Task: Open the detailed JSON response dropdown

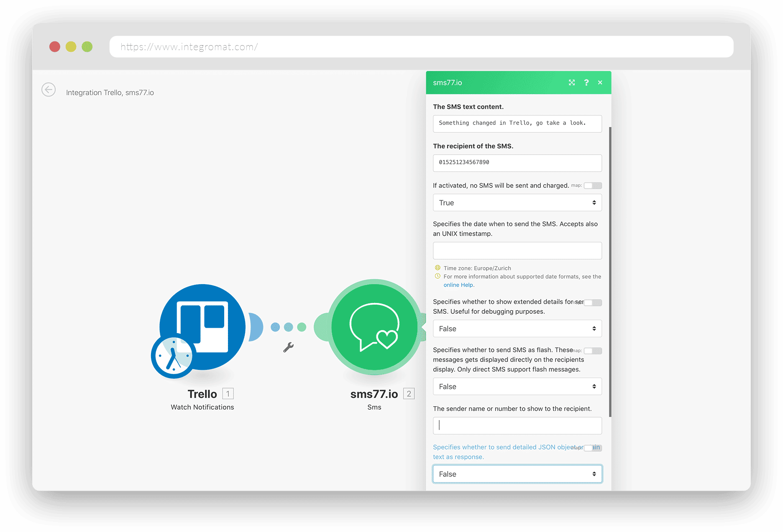Action: pyautogui.click(x=517, y=473)
